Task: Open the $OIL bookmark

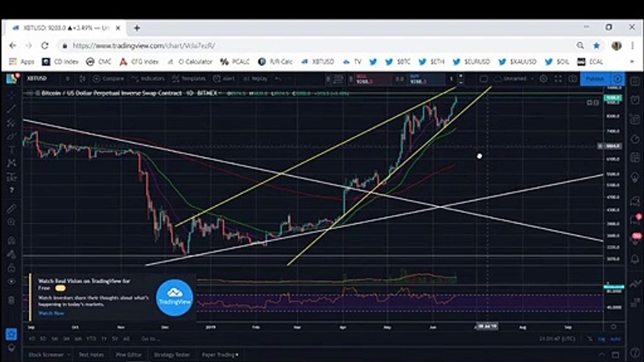Action: tap(557, 62)
